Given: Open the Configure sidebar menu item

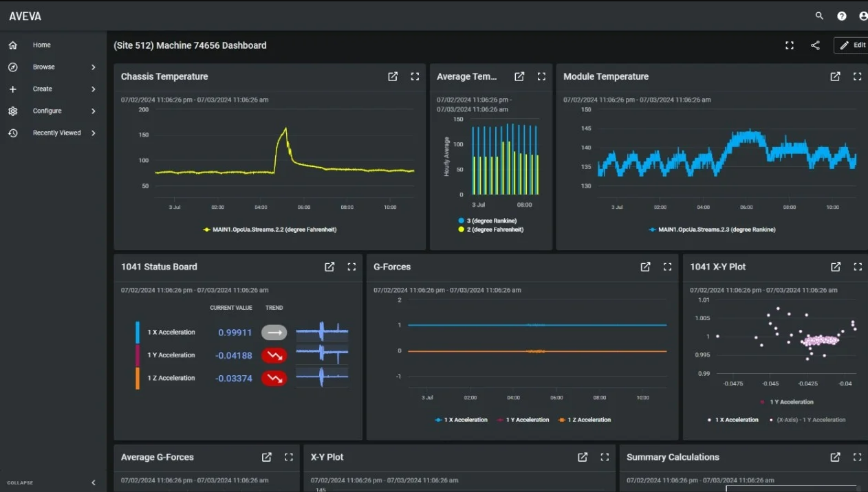Looking at the screenshot, I should pos(47,111).
